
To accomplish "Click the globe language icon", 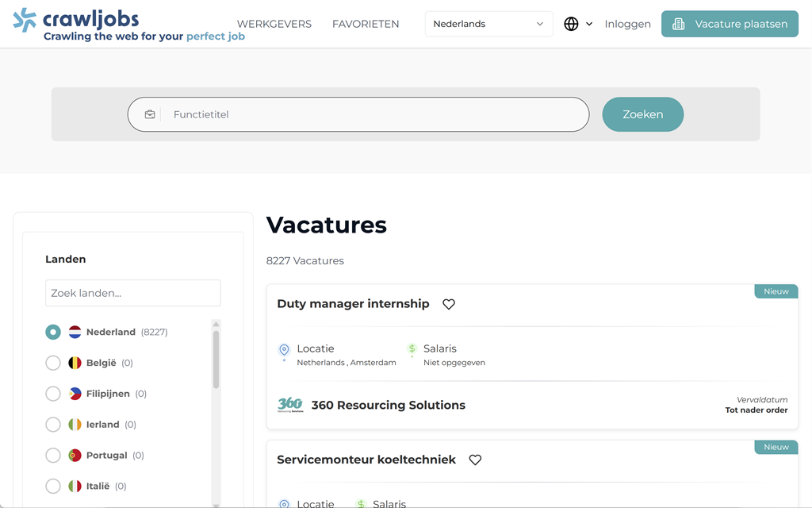I will (x=571, y=24).
